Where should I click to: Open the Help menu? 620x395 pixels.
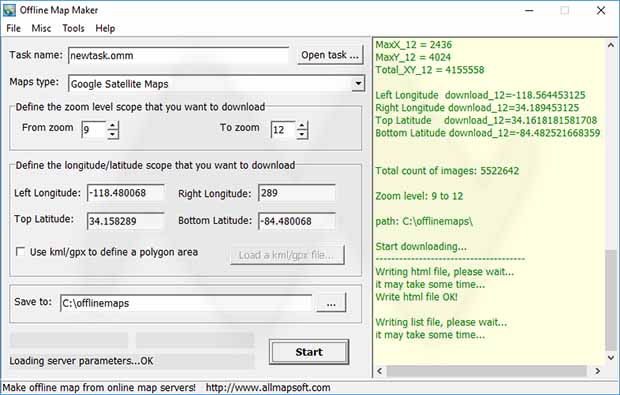coord(105,28)
